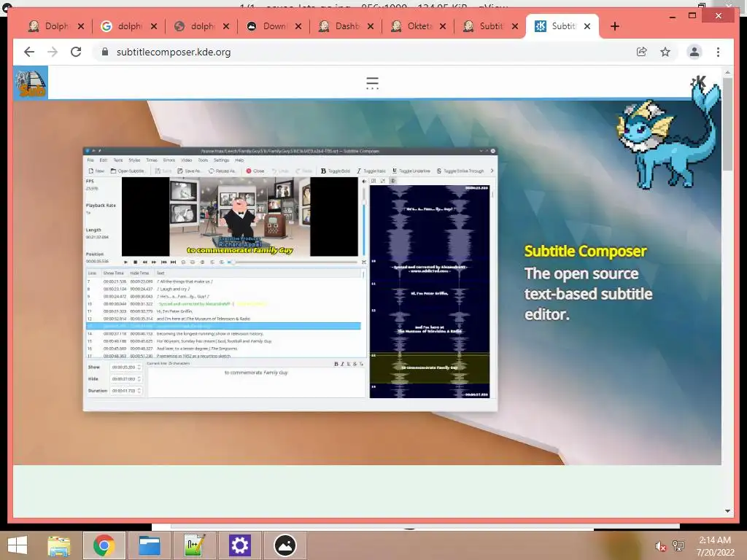
Task: Select the active Subtit tab with KDE icon
Action: 555,26
